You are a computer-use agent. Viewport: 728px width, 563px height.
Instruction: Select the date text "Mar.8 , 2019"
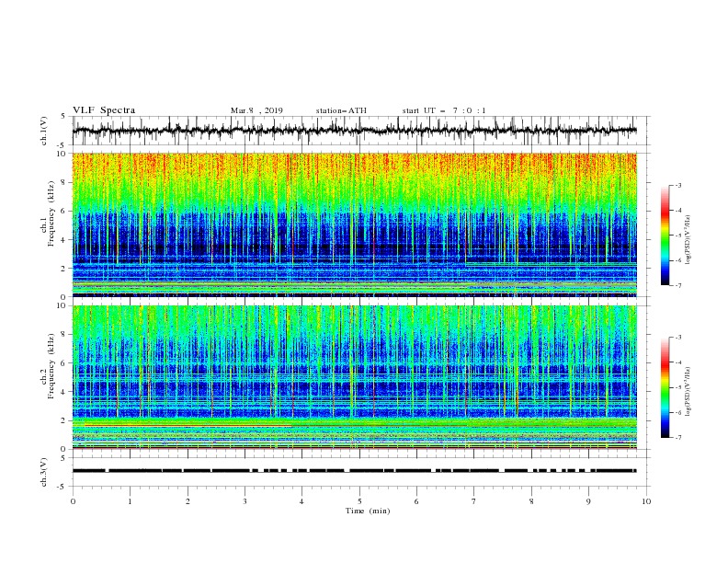256,110
